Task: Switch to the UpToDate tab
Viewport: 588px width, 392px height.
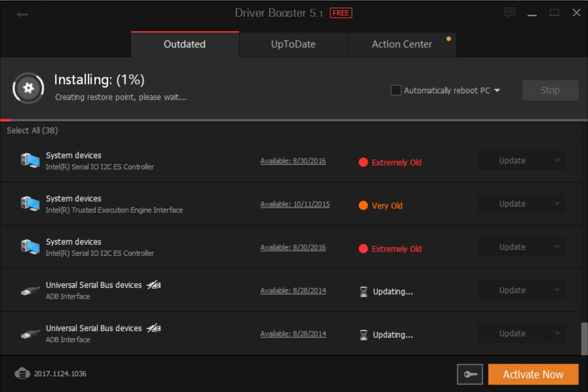Action: (x=293, y=45)
